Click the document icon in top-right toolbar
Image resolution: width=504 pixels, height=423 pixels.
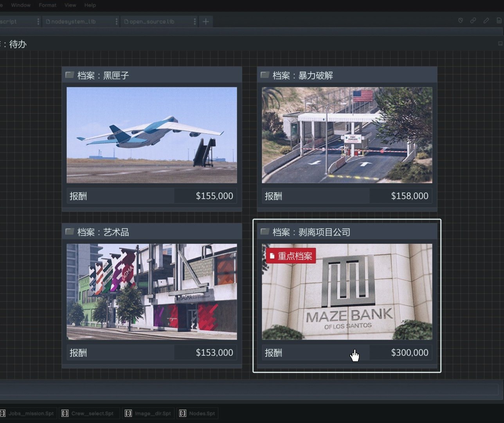coord(499,20)
